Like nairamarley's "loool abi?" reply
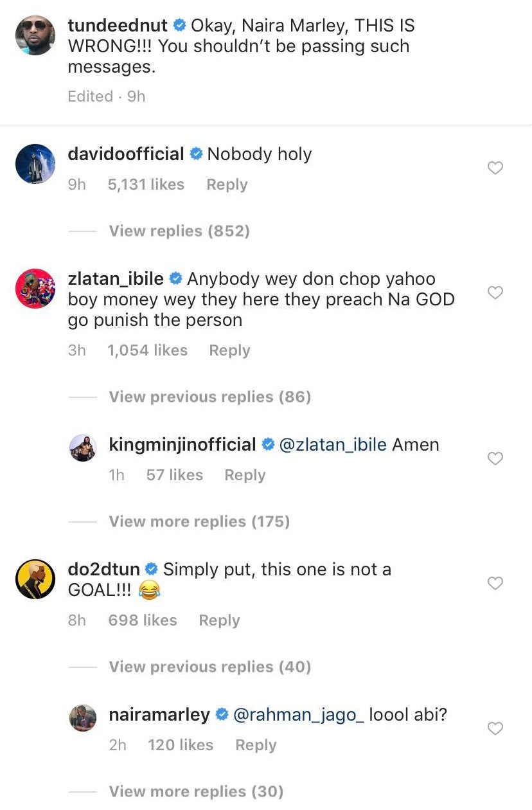This screenshot has width=532, height=810. 495,729
